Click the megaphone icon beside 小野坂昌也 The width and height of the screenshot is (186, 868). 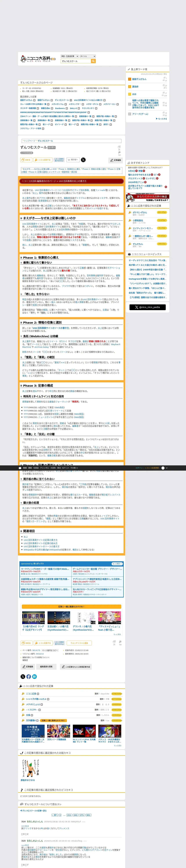[130, 220]
